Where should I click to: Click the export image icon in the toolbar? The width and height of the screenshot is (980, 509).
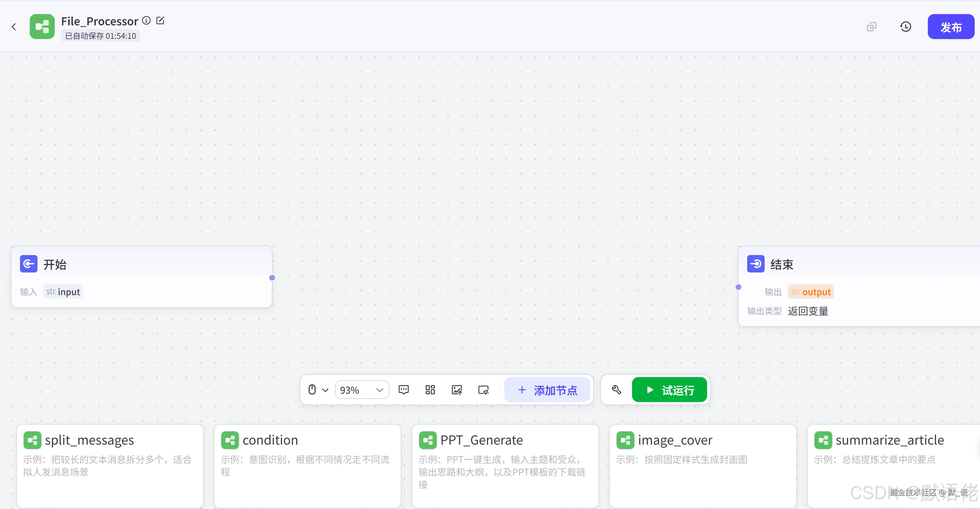point(457,390)
